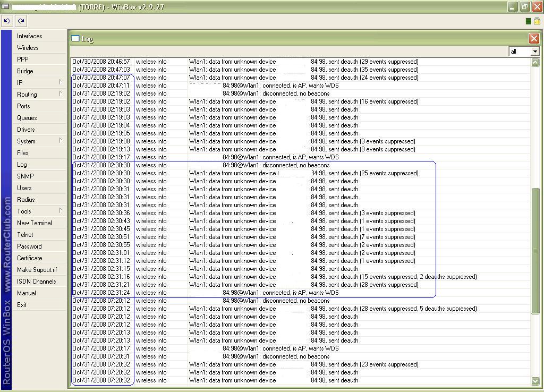
Task: Close the Log window
Action: (x=534, y=38)
